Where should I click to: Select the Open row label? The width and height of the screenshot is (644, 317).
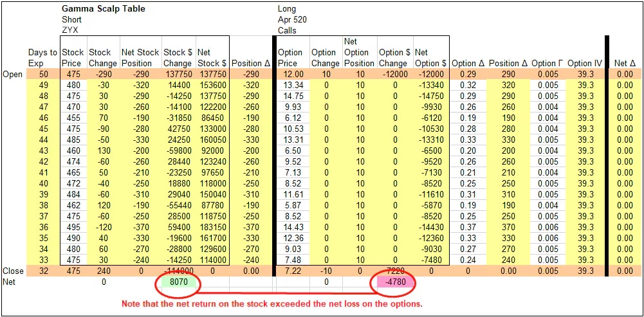[x=13, y=74]
